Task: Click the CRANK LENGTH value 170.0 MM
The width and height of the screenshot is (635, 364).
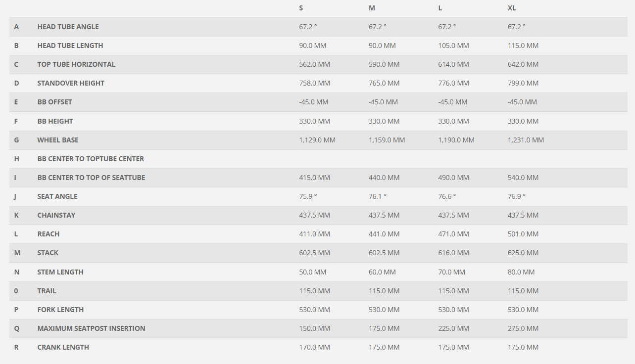Action: point(314,347)
